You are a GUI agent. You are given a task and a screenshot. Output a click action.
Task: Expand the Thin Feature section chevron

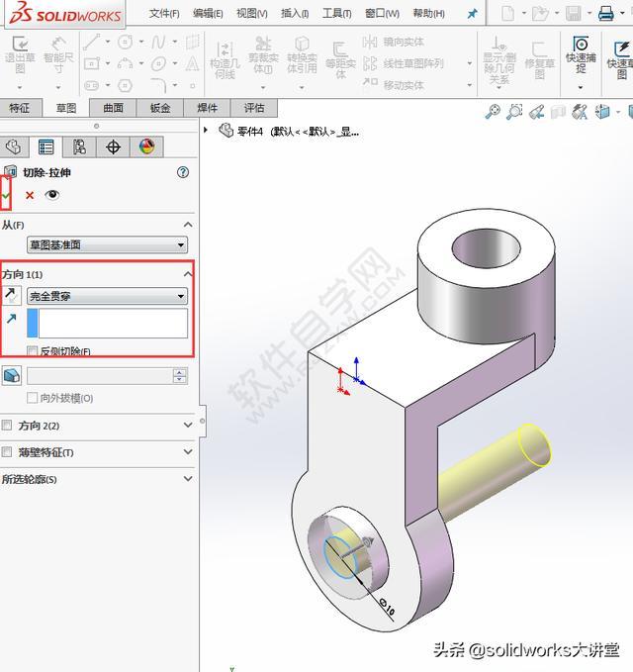(x=188, y=451)
